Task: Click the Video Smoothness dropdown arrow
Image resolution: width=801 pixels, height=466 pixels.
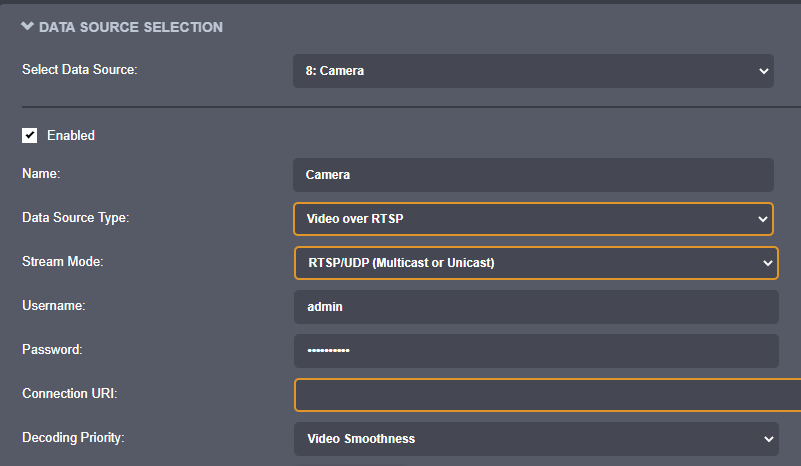Action: tap(767, 438)
